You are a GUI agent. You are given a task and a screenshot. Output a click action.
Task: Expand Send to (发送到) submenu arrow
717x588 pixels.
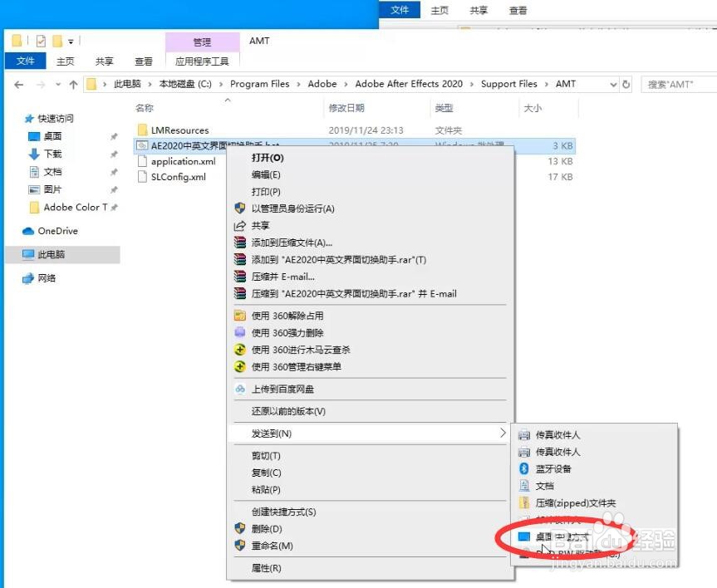coord(503,433)
